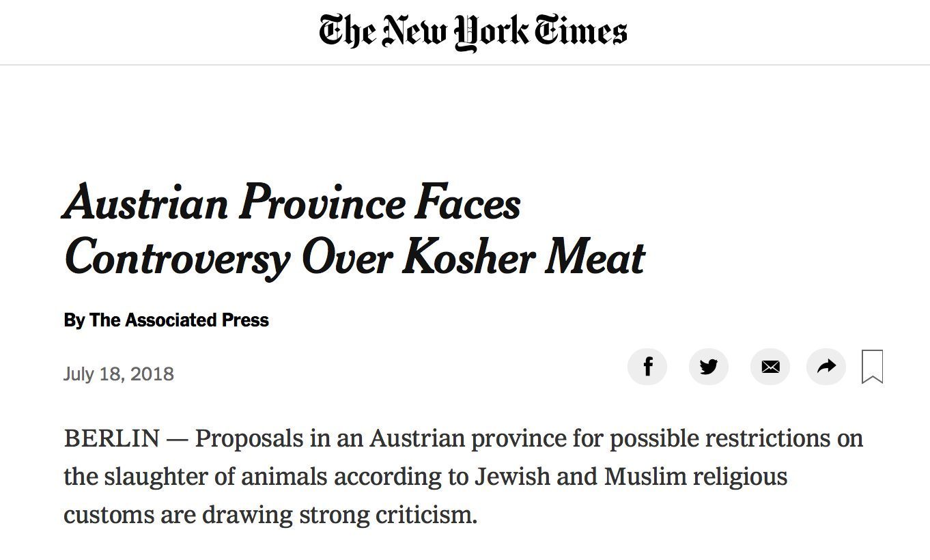Click the divider line under the masthead
Screen dimensions: 930x560
click(465, 65)
